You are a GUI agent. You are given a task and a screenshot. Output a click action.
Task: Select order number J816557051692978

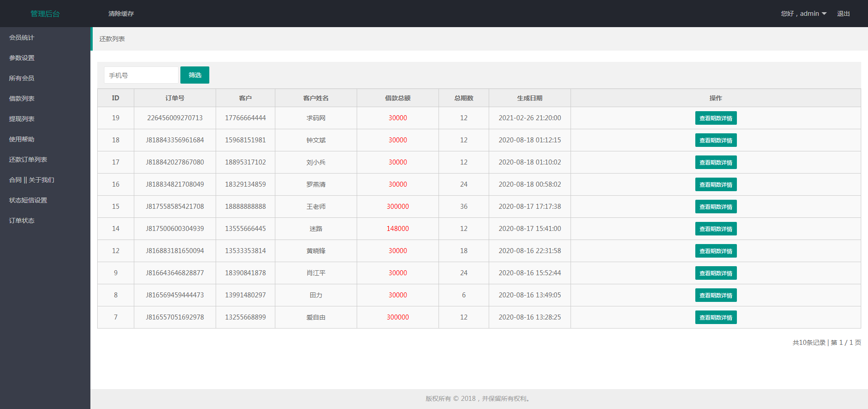(x=175, y=317)
